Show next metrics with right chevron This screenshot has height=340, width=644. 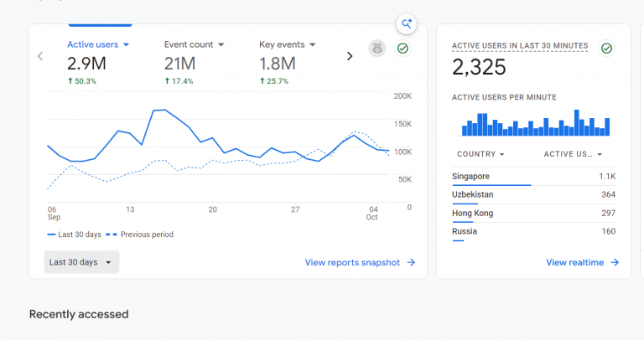coord(350,56)
